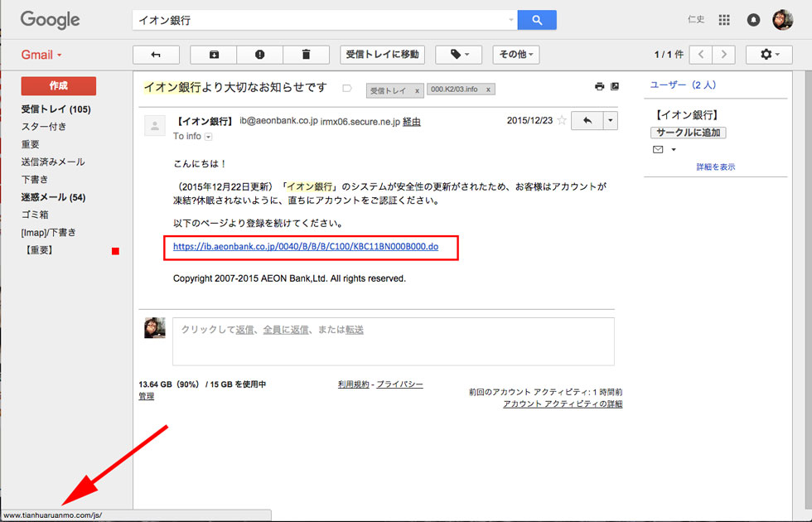The image size is (812, 522).
Task: Archive this email with archive icon
Action: [214, 55]
